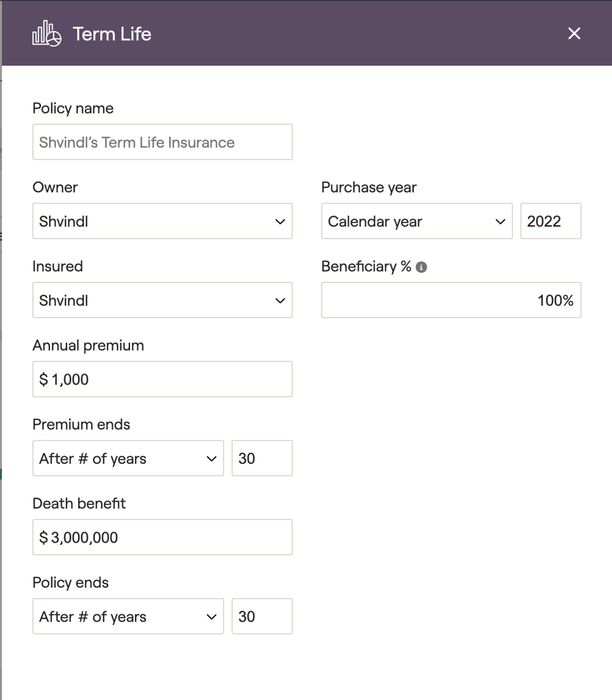Close the Term Life dialog
Image resolution: width=612 pixels, height=700 pixels.
click(574, 34)
